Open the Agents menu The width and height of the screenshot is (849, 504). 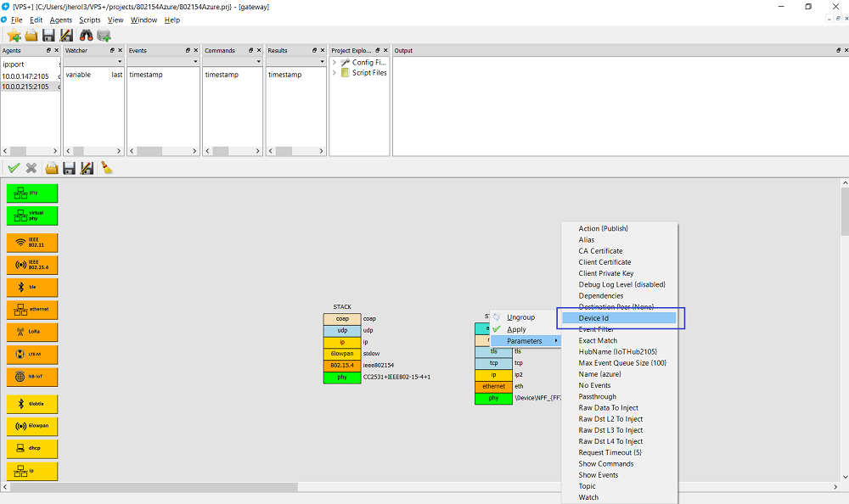60,20
